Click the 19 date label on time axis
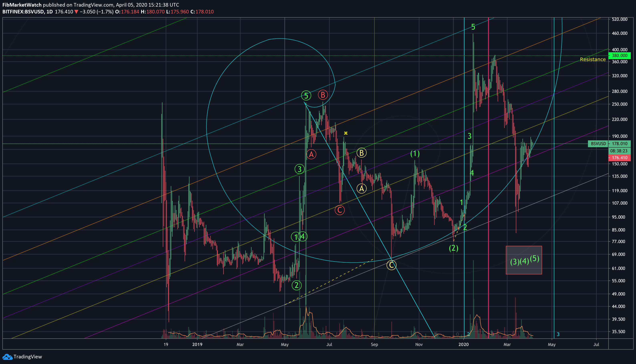This screenshot has width=636, height=364. [x=166, y=345]
